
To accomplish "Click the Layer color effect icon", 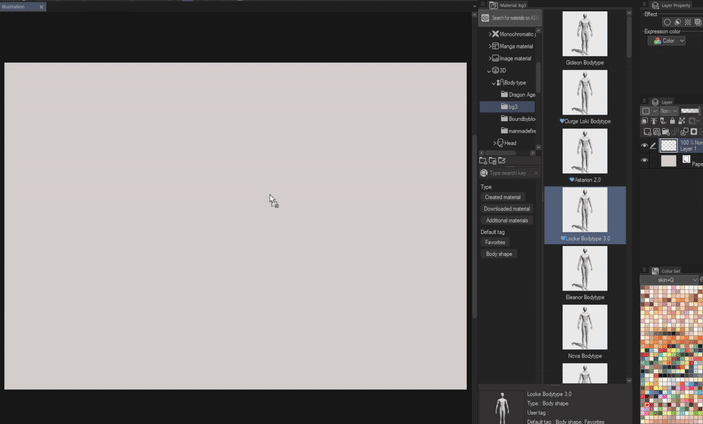I will tap(698, 22).
